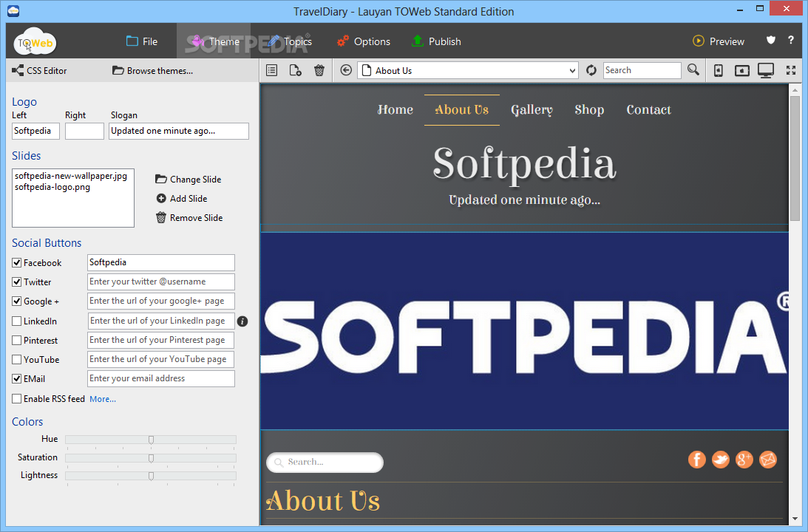The width and height of the screenshot is (808, 532).
Task: Uncheck the Facebook checkbox
Action: coord(16,262)
